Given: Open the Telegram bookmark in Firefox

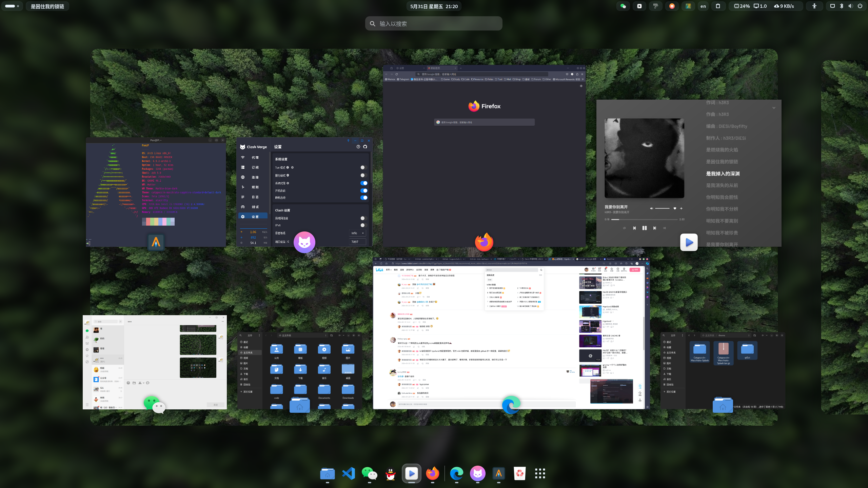Looking at the screenshot, I should coord(403,79).
